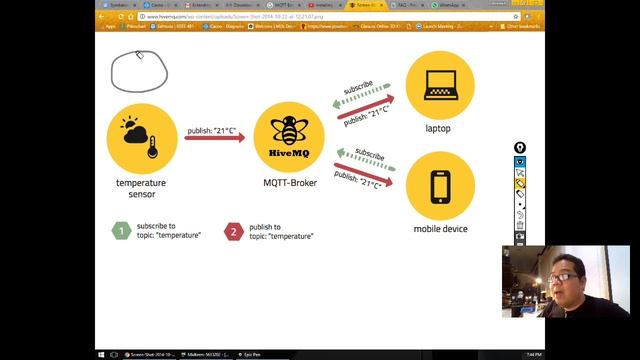Click the 'laptop' label text
The height and width of the screenshot is (360, 640).
point(438,129)
